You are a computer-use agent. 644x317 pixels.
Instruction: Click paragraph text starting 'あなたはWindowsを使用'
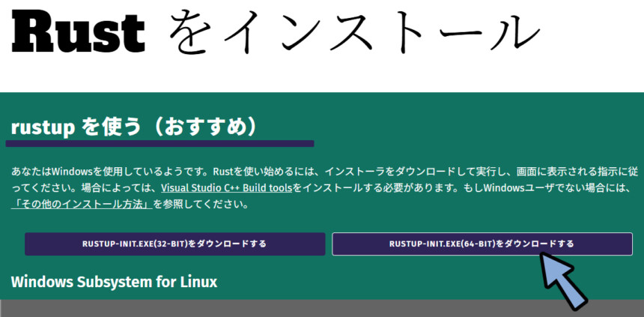(324, 188)
